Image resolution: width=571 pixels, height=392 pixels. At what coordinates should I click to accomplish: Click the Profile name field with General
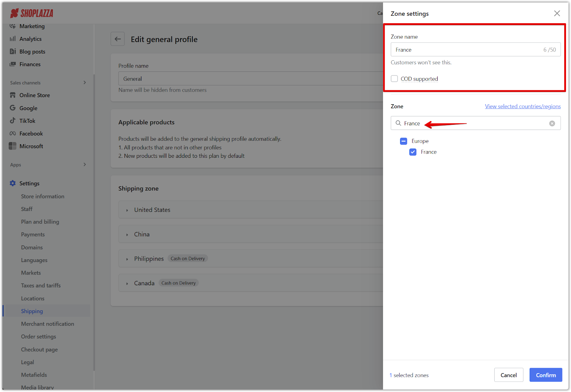click(x=251, y=79)
